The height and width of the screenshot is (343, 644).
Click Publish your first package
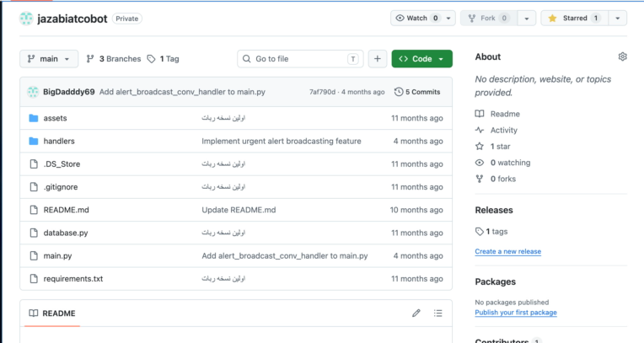click(x=516, y=313)
